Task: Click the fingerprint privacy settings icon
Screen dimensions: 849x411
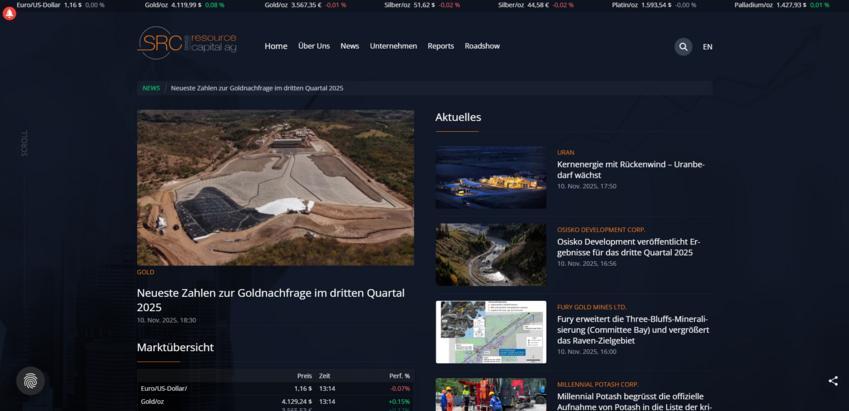Action: [x=30, y=381]
